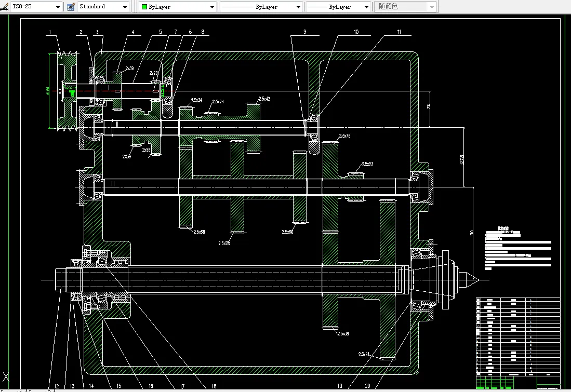
Task: Open the Standard table style dropdown
Action: (x=103, y=7)
